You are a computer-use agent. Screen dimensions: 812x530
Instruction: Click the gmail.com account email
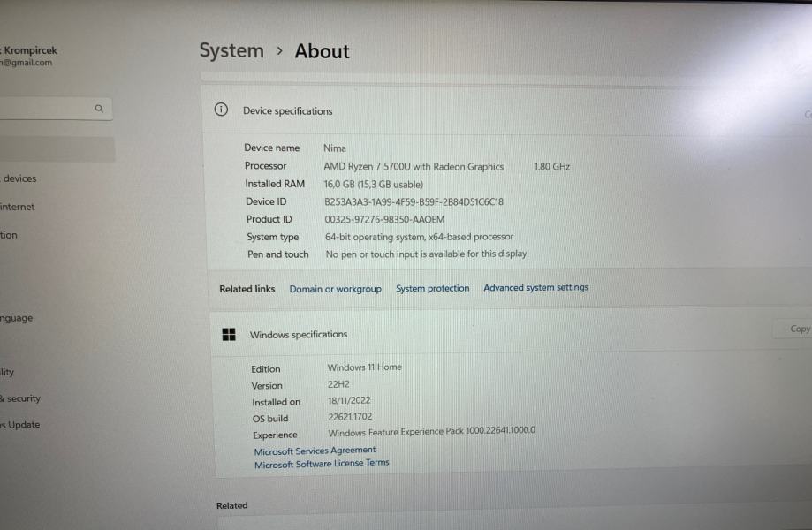26,63
